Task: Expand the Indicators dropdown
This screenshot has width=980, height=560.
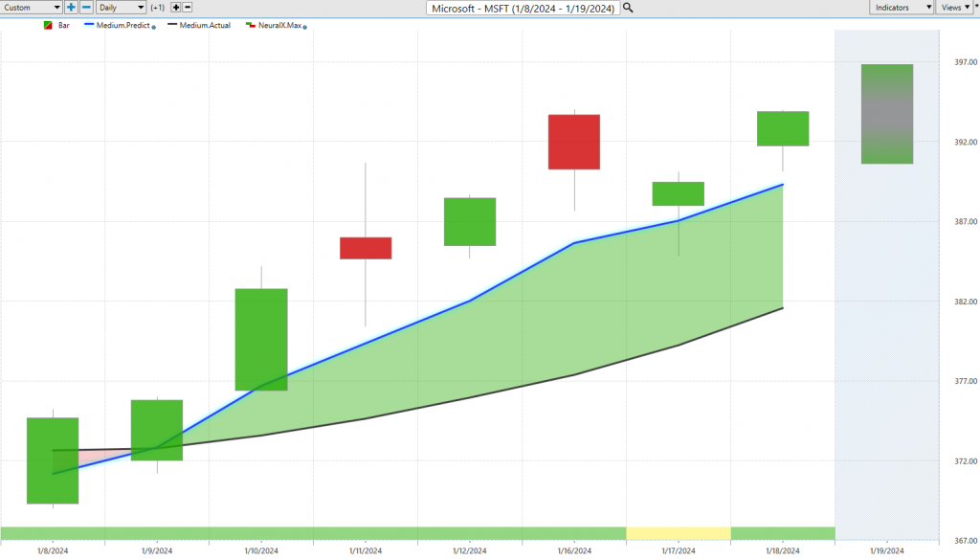Action: point(902,7)
